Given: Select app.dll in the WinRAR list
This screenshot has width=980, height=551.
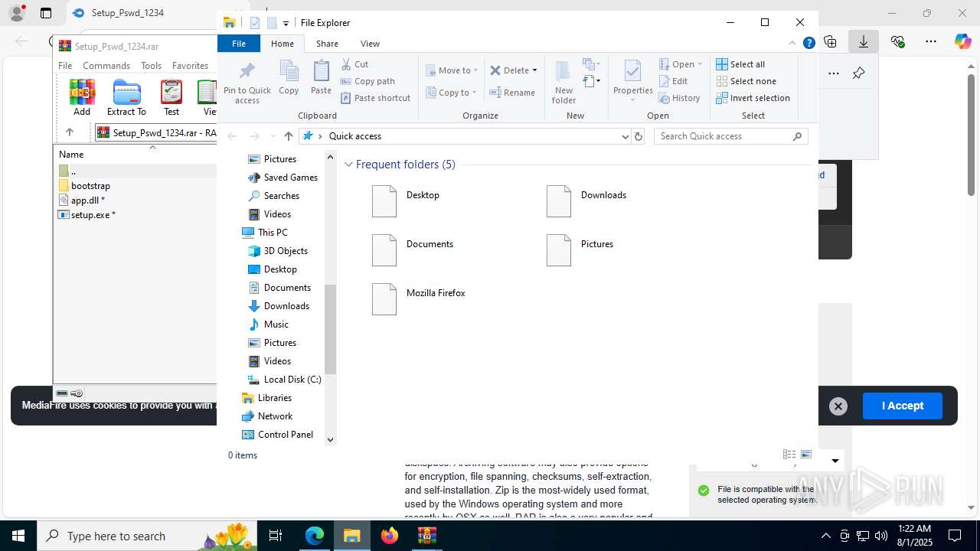Looking at the screenshot, I should 87,201.
